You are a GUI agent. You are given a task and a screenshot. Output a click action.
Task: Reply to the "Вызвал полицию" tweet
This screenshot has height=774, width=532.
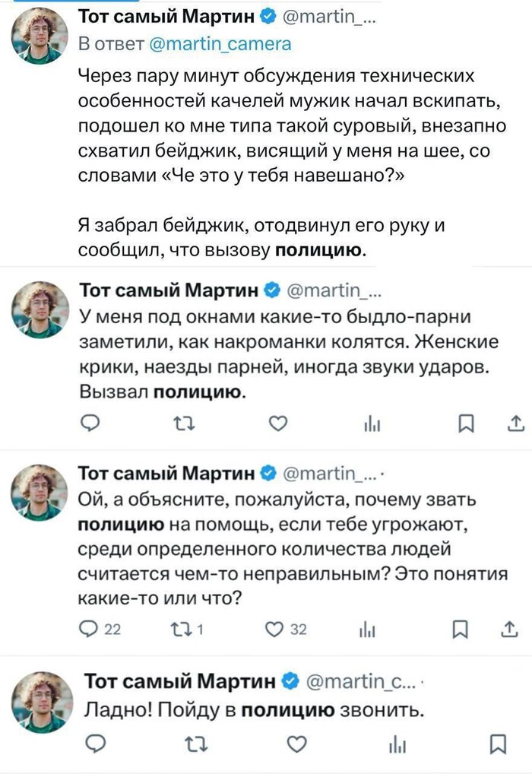tap(91, 423)
